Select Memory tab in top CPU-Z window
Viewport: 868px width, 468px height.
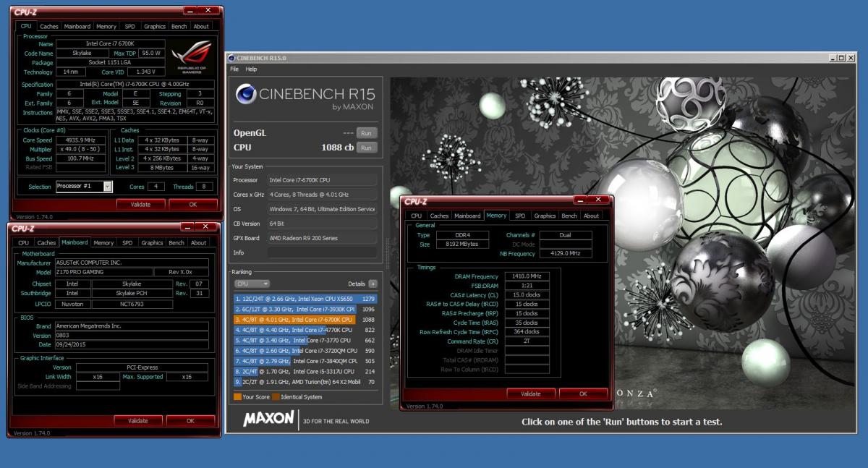tap(106, 27)
